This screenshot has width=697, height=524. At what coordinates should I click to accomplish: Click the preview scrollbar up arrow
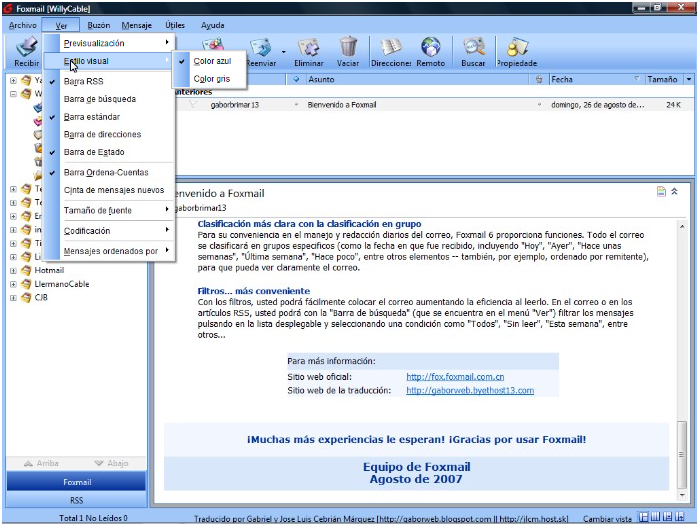(x=682, y=226)
